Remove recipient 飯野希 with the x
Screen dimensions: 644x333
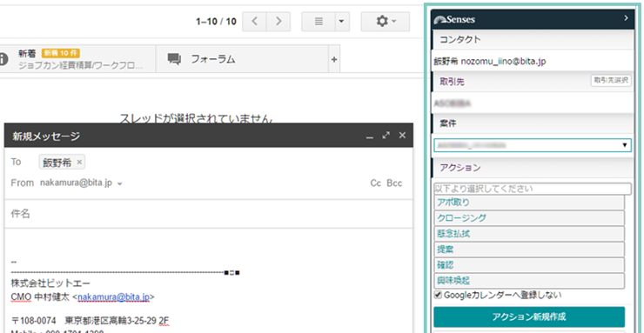[x=79, y=163]
